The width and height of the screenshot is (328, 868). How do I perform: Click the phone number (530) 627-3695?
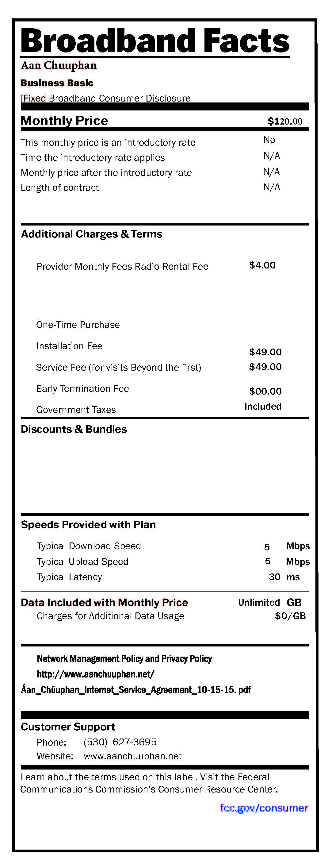pyautogui.click(x=120, y=742)
